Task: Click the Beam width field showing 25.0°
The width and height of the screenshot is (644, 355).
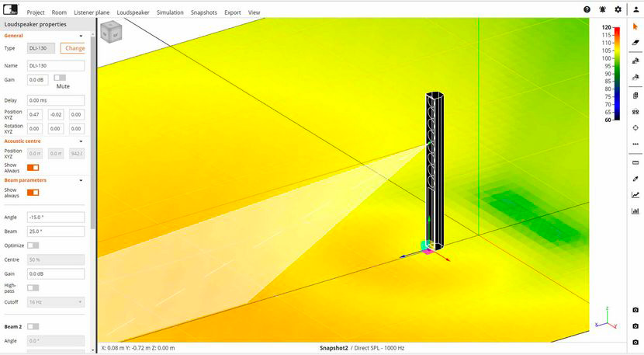Action: (56, 231)
